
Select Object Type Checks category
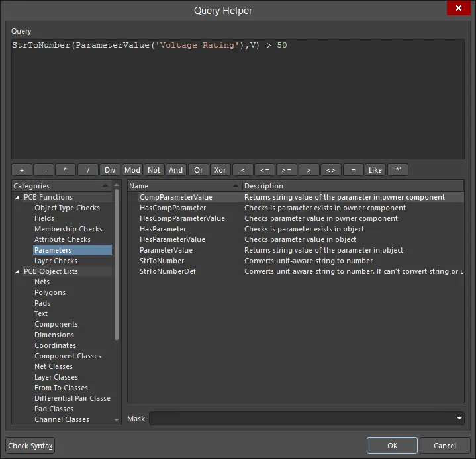pyautogui.click(x=67, y=208)
